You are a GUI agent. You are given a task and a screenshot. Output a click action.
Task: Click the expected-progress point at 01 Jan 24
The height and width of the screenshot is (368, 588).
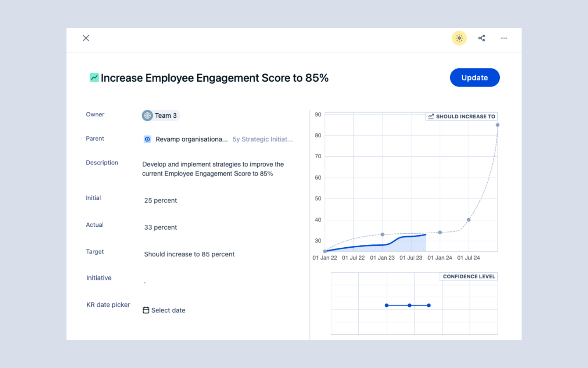point(440,233)
